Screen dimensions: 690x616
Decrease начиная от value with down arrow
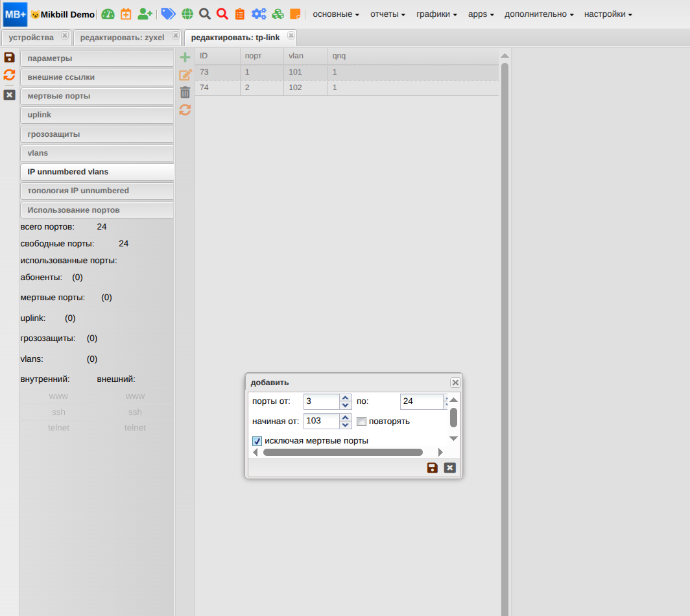click(346, 425)
